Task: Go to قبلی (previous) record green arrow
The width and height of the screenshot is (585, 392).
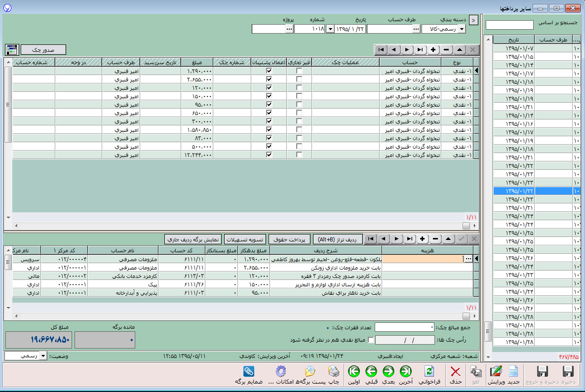Action: [371, 371]
